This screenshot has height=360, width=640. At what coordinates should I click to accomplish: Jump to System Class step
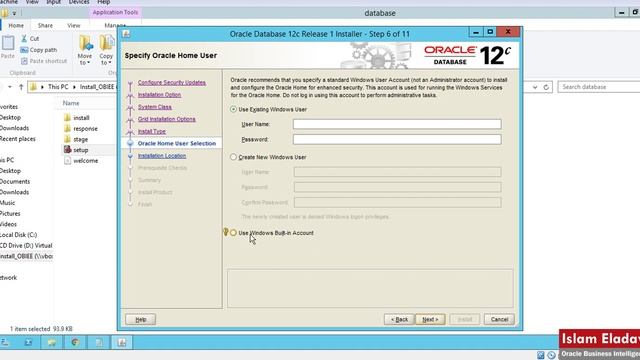coord(155,107)
